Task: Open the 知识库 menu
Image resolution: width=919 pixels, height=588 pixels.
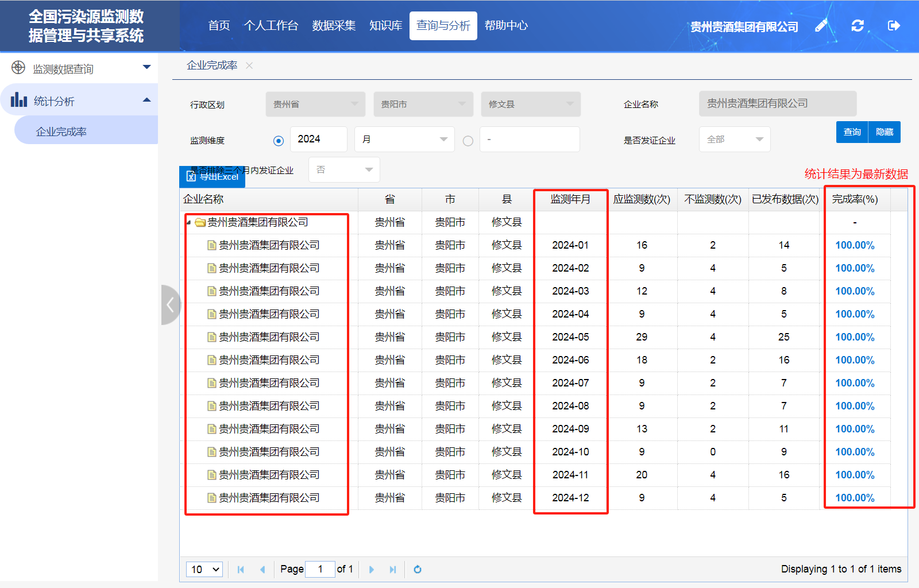Action: pyautogui.click(x=385, y=26)
